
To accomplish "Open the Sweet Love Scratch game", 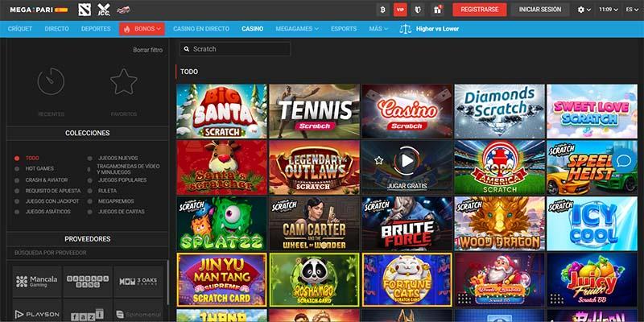I will [x=592, y=111].
